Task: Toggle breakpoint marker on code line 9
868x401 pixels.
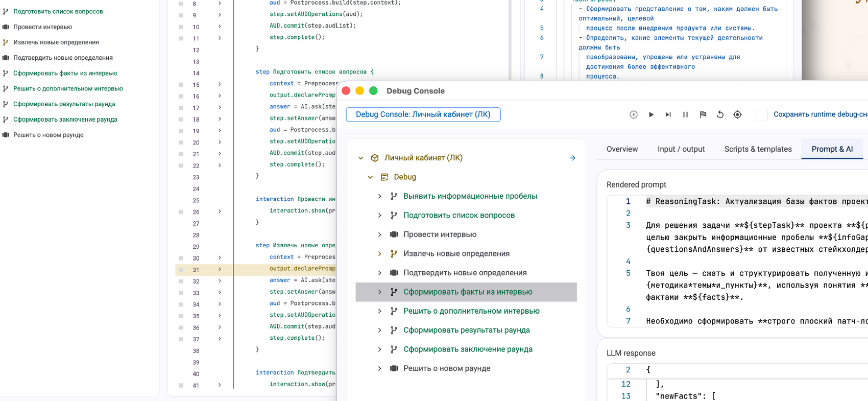Action: 181,15
